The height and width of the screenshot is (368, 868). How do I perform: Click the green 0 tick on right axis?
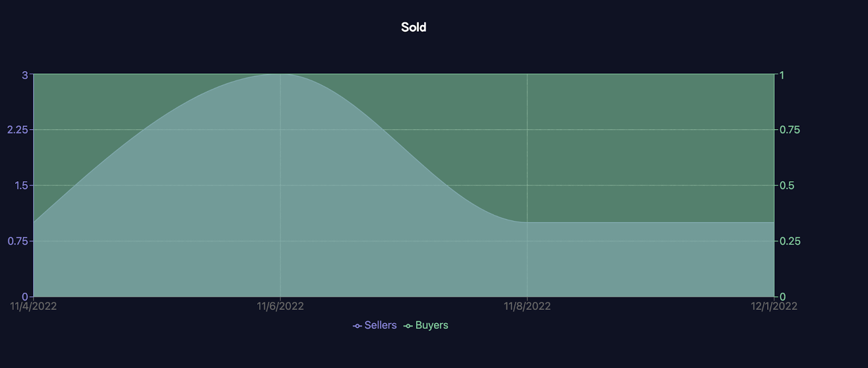click(782, 297)
